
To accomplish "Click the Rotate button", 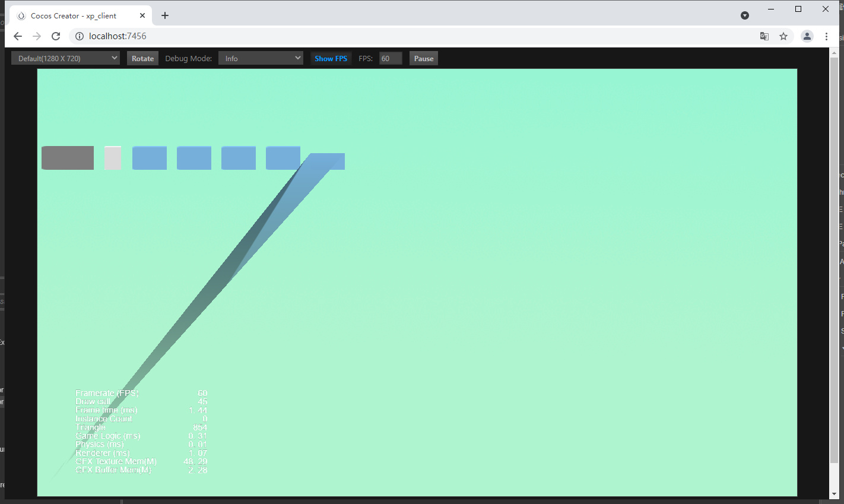I will point(142,58).
